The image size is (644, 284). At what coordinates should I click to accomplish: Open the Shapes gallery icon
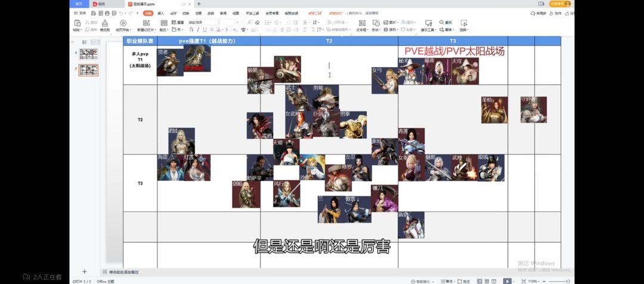pos(376,23)
